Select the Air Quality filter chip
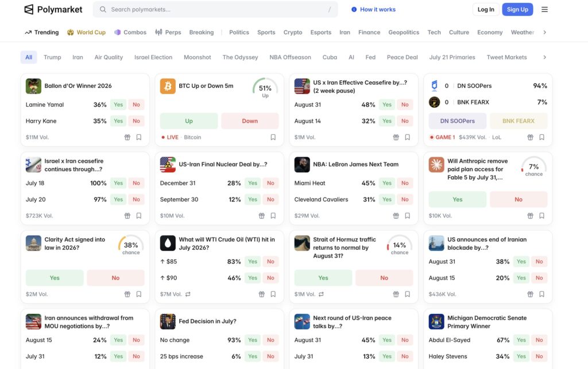Viewport: 588px width, 369px height. point(109,57)
